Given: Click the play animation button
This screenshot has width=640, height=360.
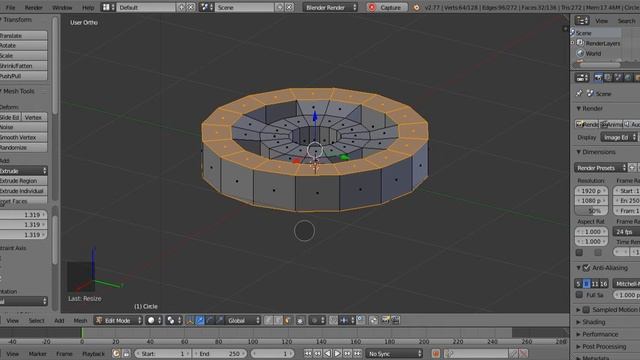Looking at the screenshot, I should click(338, 353).
